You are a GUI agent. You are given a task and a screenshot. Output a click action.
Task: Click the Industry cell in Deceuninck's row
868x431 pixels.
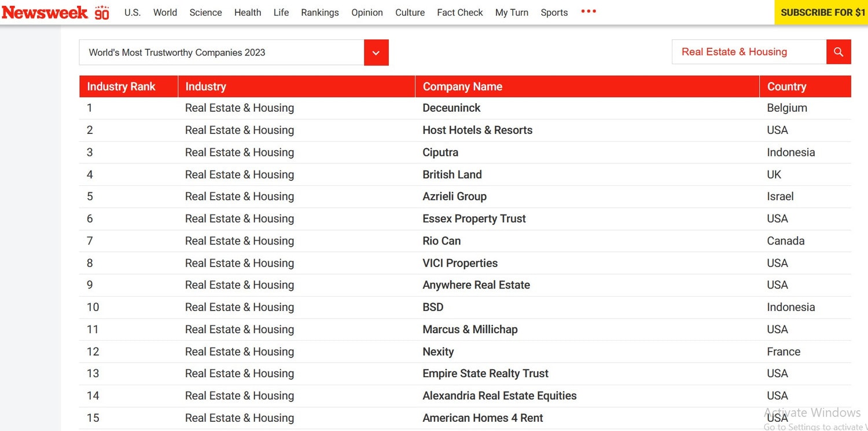click(x=240, y=108)
